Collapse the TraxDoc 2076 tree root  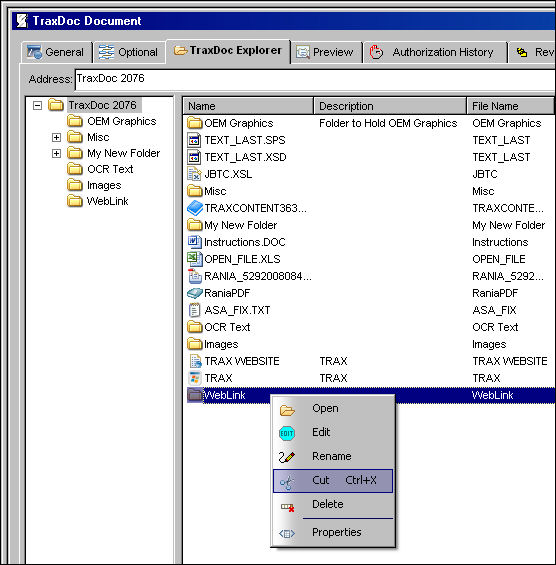(x=37, y=105)
